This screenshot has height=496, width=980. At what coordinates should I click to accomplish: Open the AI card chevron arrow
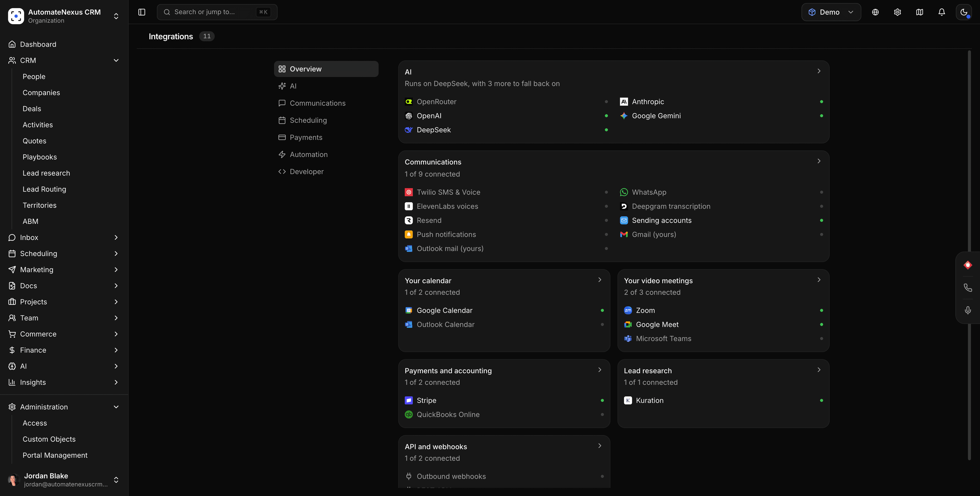click(819, 71)
